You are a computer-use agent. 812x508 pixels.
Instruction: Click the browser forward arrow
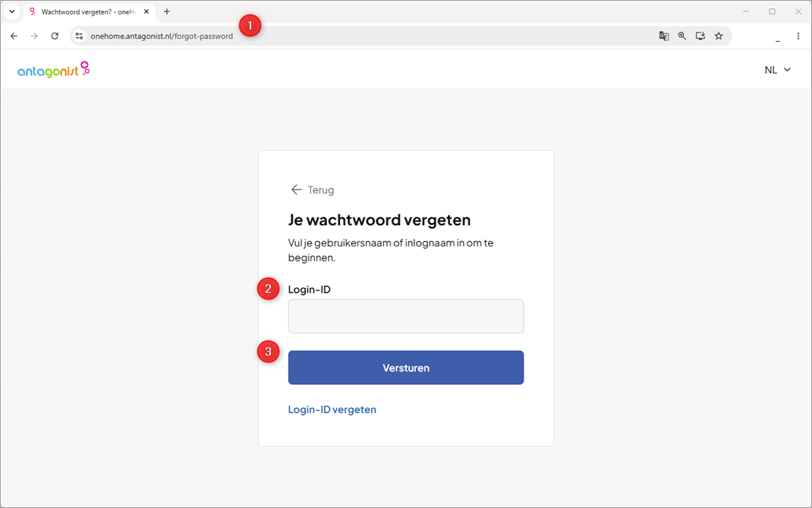(x=34, y=36)
